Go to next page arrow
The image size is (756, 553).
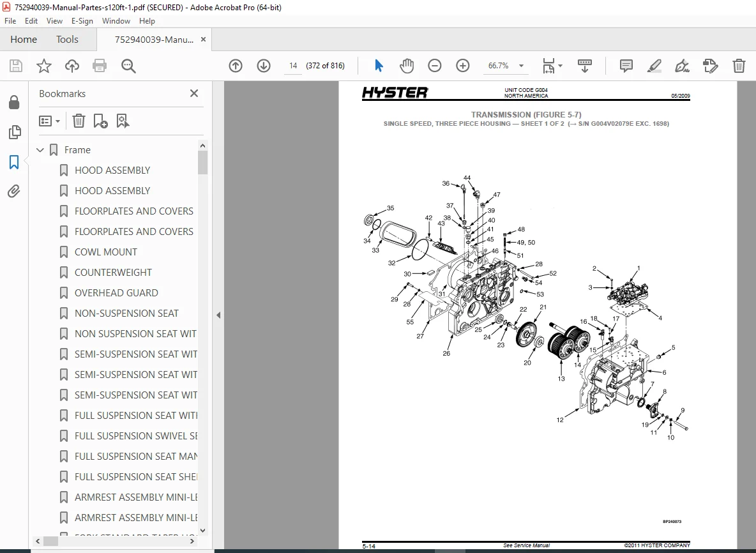tap(263, 66)
